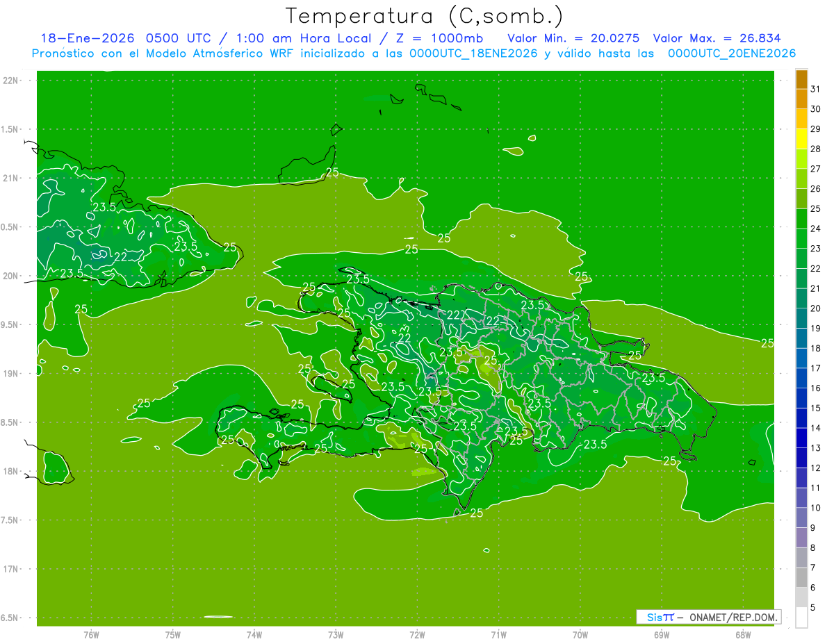Click the 6.5N label on the left axis
The width and height of the screenshot is (834, 644).
click(x=11, y=618)
